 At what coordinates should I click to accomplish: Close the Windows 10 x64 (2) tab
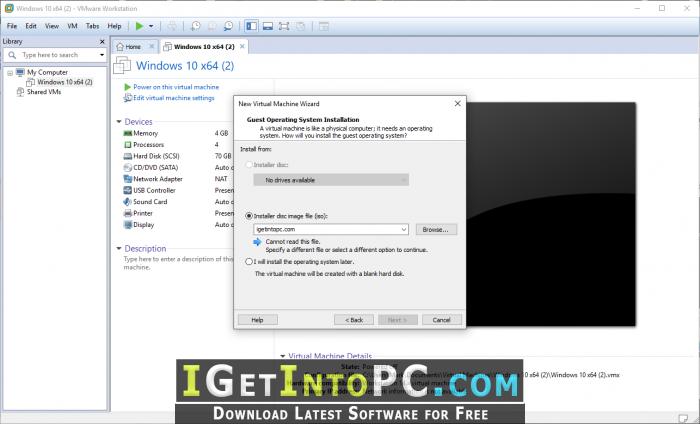[242, 46]
